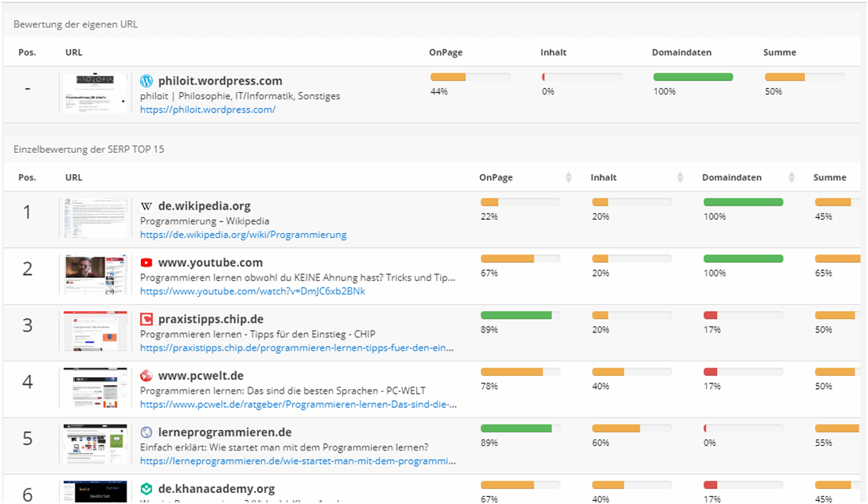The image size is (868, 504).
Task: Click the de.wikipedia.org page thumbnail
Action: [95, 219]
